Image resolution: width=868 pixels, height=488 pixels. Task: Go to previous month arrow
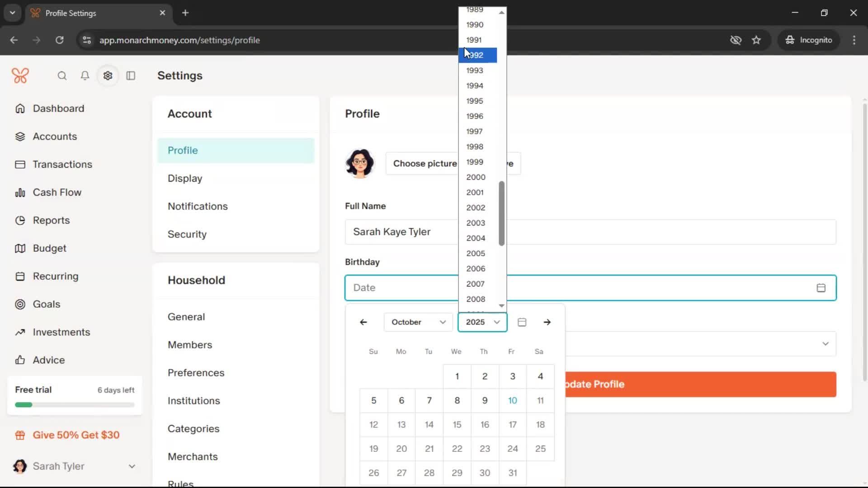click(x=363, y=322)
